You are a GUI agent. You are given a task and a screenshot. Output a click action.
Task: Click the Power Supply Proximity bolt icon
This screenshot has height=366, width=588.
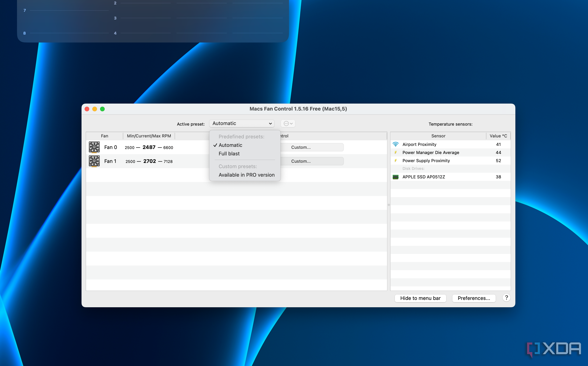tap(395, 161)
